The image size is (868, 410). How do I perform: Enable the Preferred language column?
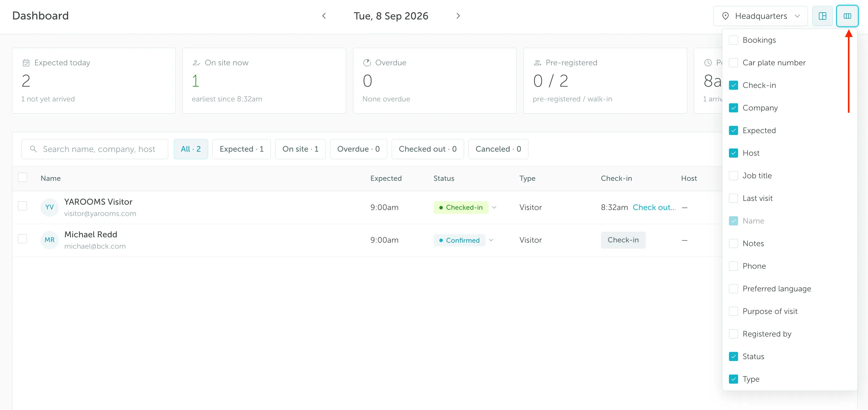click(x=733, y=289)
